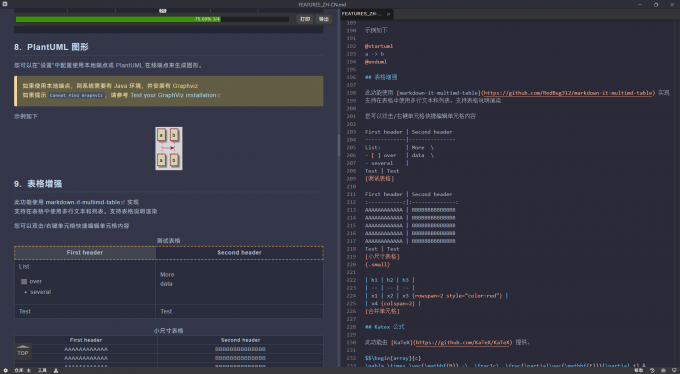The width and height of the screenshot is (680, 374).
Task: Open the KaTeX github URL in editor
Action: [463, 342]
